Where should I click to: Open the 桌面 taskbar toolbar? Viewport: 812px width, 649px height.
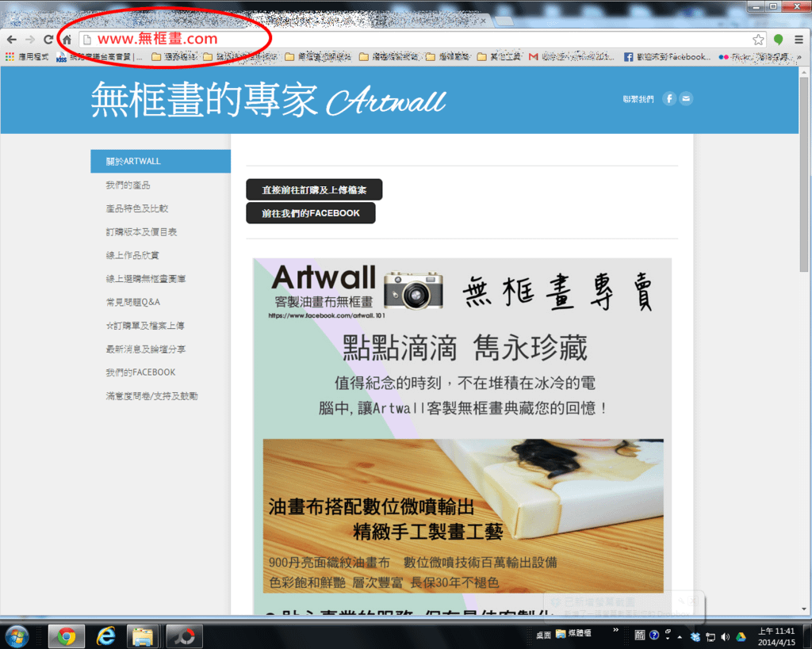[x=543, y=635]
